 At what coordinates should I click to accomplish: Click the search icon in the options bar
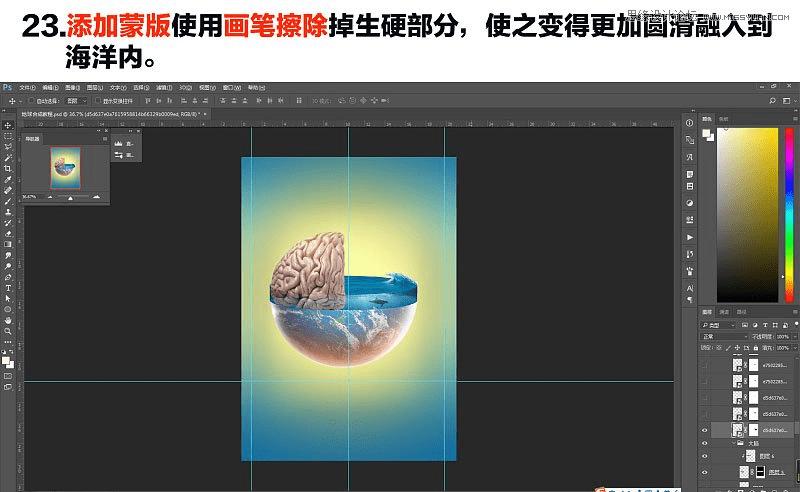772,101
